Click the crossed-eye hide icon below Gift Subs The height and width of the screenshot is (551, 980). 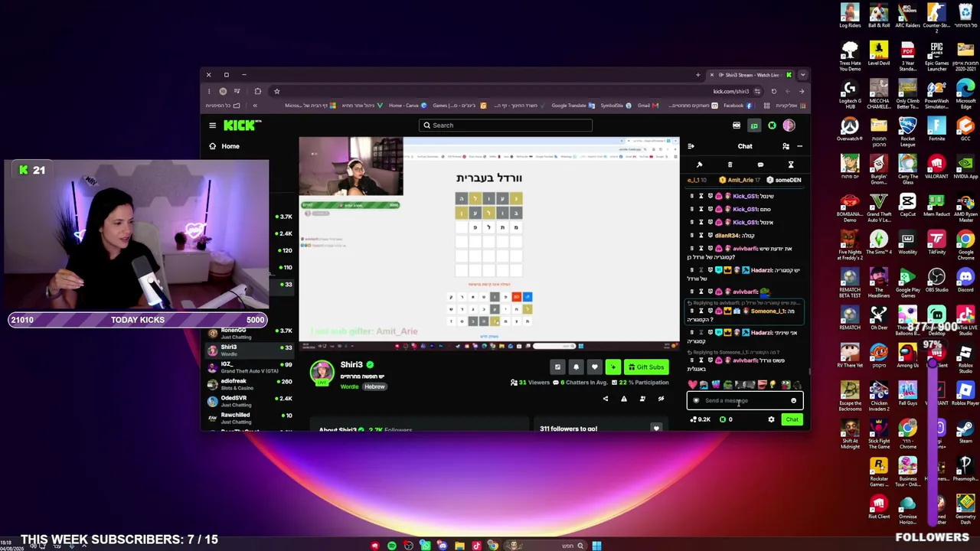661,399
